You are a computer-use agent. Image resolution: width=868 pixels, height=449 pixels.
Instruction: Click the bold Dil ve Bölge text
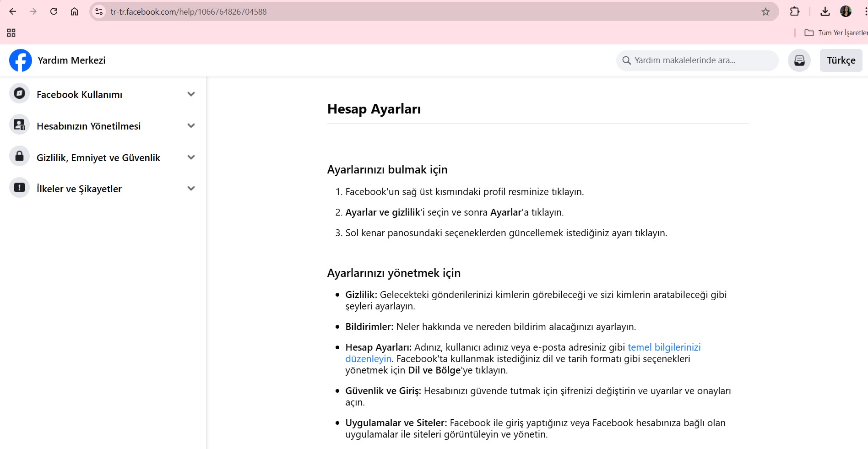tap(434, 370)
